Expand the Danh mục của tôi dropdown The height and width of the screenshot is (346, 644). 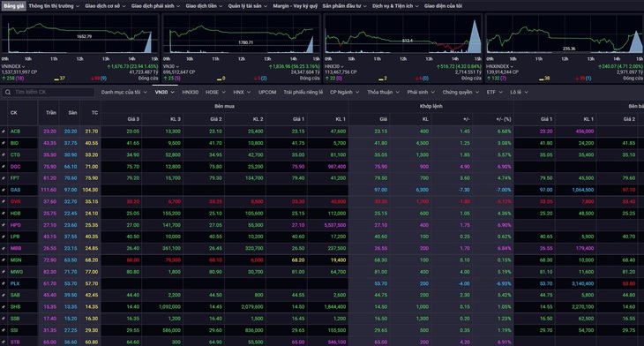[124, 92]
